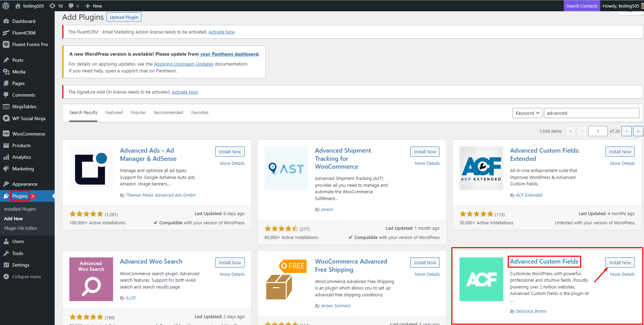The height and width of the screenshot is (325, 644).
Task: Click the Search Contacts button
Action: point(581,6)
